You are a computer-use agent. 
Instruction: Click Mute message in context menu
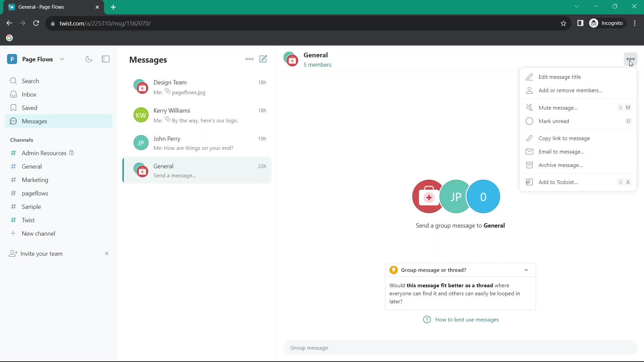(558, 108)
